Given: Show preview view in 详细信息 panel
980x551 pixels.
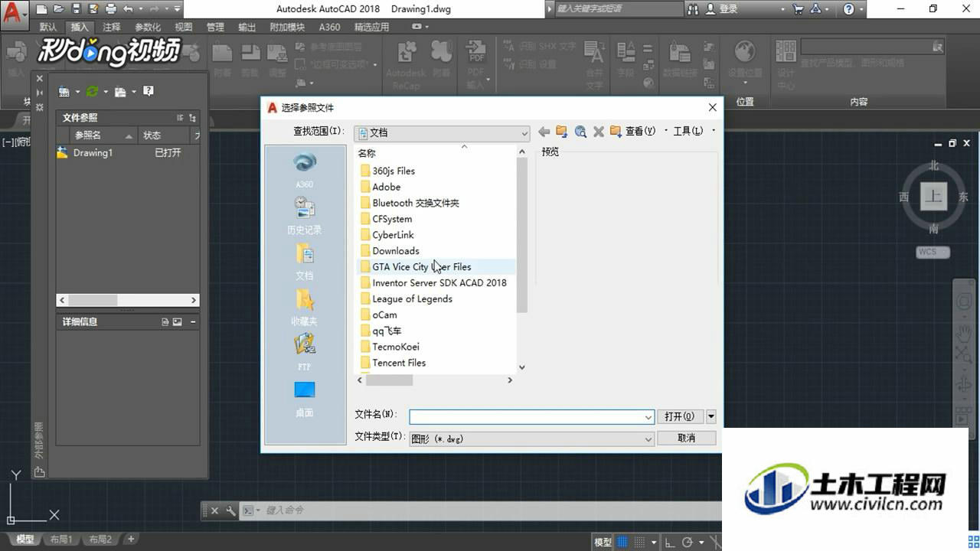Looking at the screenshot, I should (x=178, y=322).
